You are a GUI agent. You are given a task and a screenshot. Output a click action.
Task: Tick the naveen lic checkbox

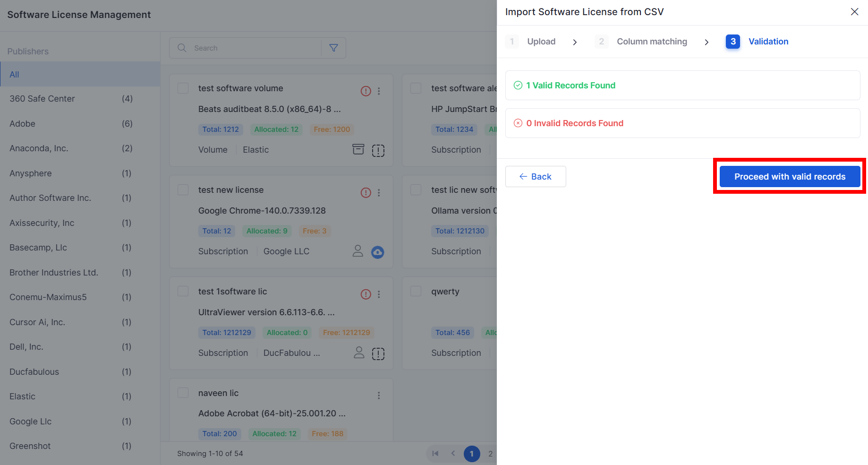pyautogui.click(x=183, y=393)
